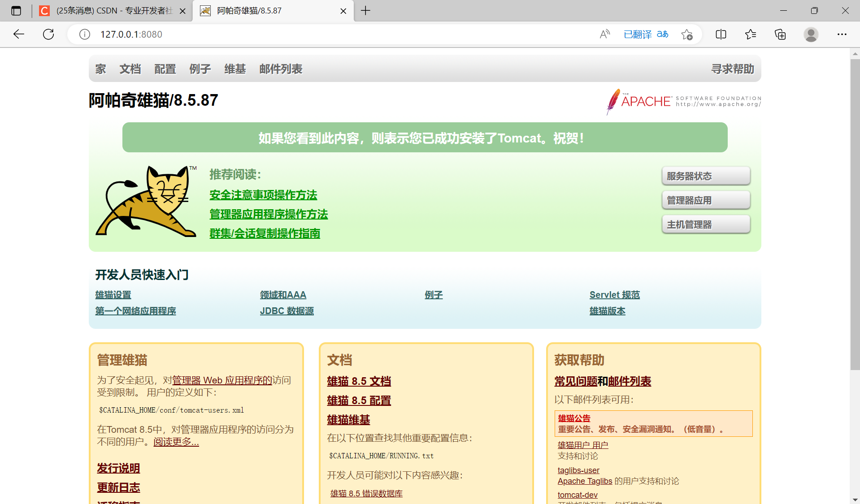The width and height of the screenshot is (860, 504).
Task: Open the 雄猫 8.5 配置 link
Action: click(x=359, y=401)
